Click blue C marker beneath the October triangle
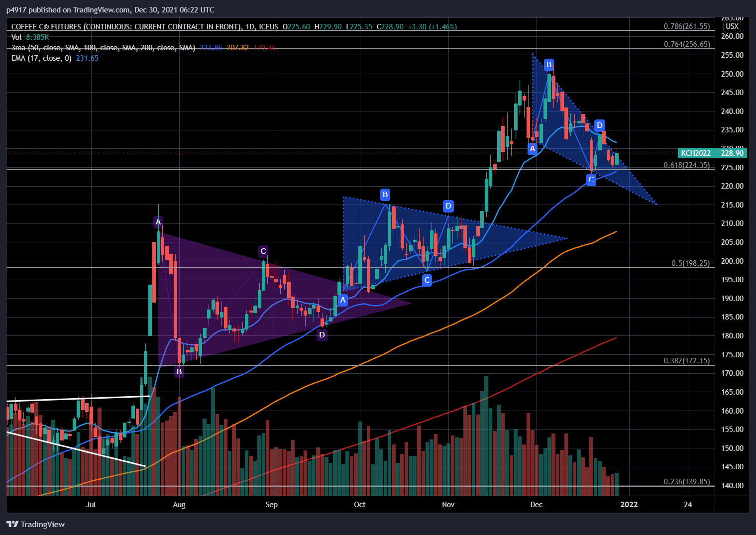Screen dimensions: 756x535 427,280
